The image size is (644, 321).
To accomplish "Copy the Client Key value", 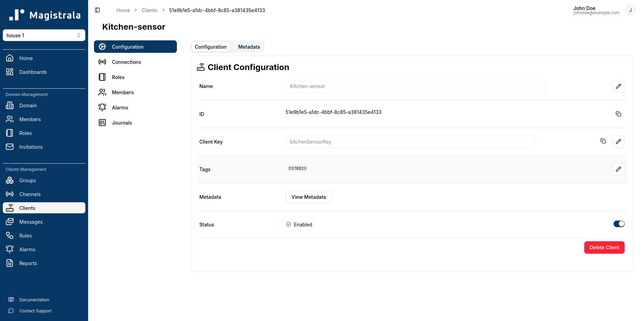I will (603, 141).
